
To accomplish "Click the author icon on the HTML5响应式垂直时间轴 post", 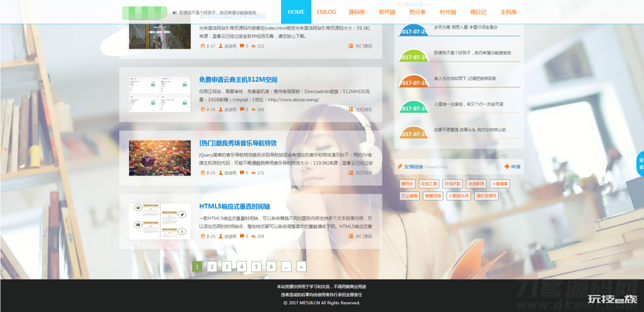I will 221,236.
